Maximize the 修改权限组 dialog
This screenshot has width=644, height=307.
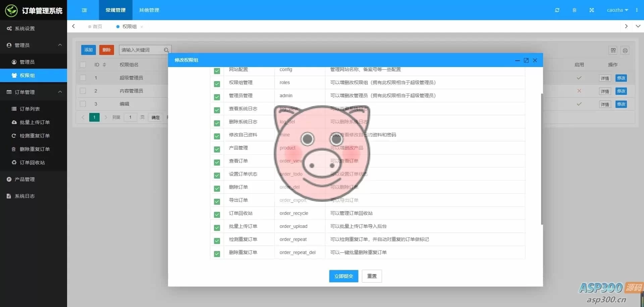point(526,60)
